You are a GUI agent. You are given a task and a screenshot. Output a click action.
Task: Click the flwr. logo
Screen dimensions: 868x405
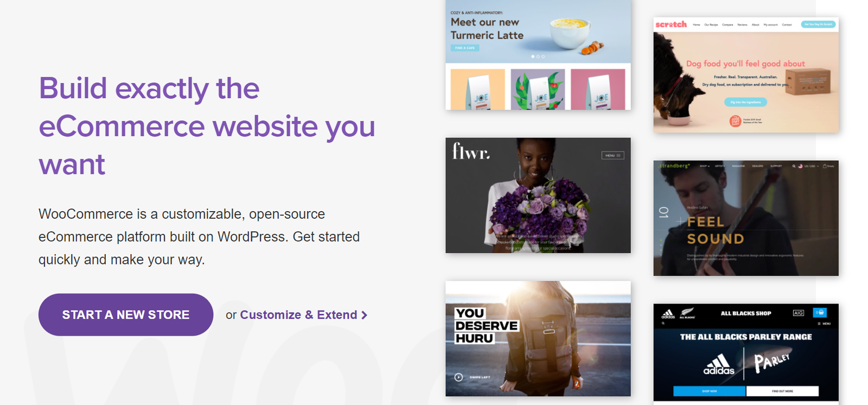click(471, 151)
